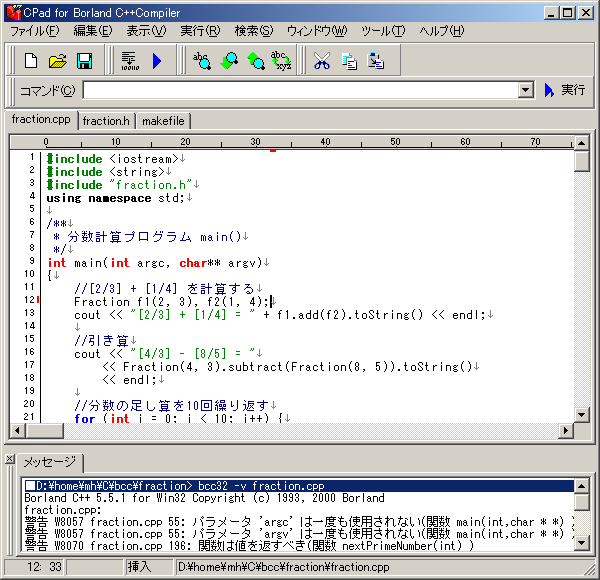This screenshot has width=600, height=580.
Task: Save the file with floppy disk icon
Action: pyautogui.click(x=84, y=61)
